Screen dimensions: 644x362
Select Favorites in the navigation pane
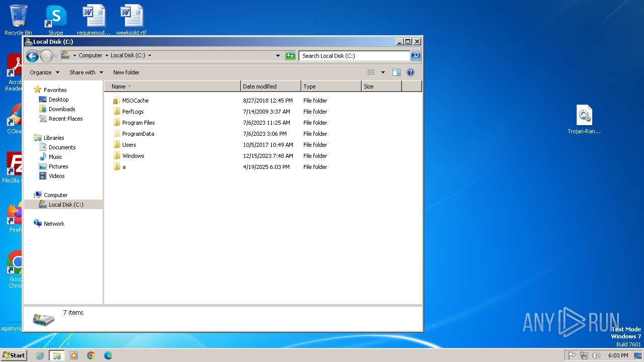(x=50, y=90)
